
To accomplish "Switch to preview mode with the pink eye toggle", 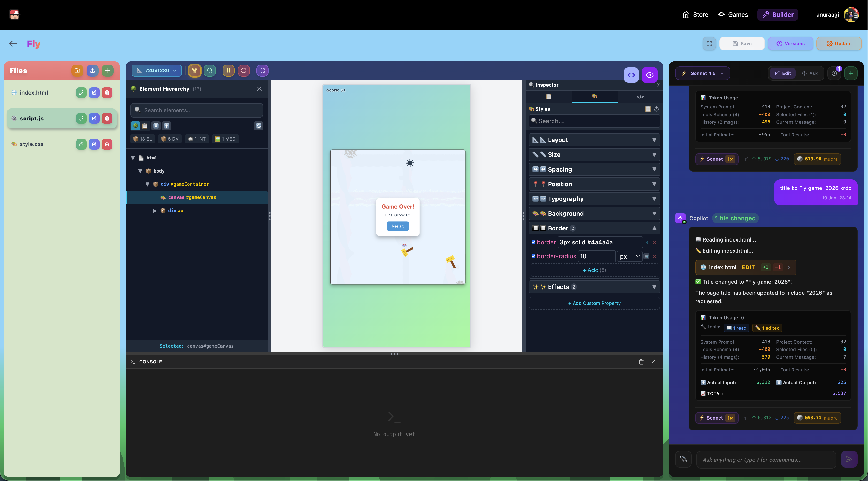I will (x=650, y=75).
